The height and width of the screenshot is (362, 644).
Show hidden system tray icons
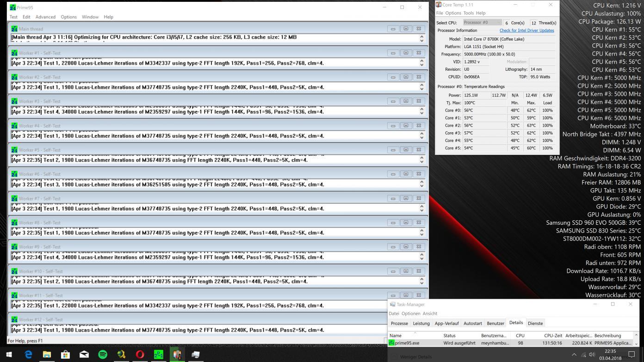(x=574, y=355)
